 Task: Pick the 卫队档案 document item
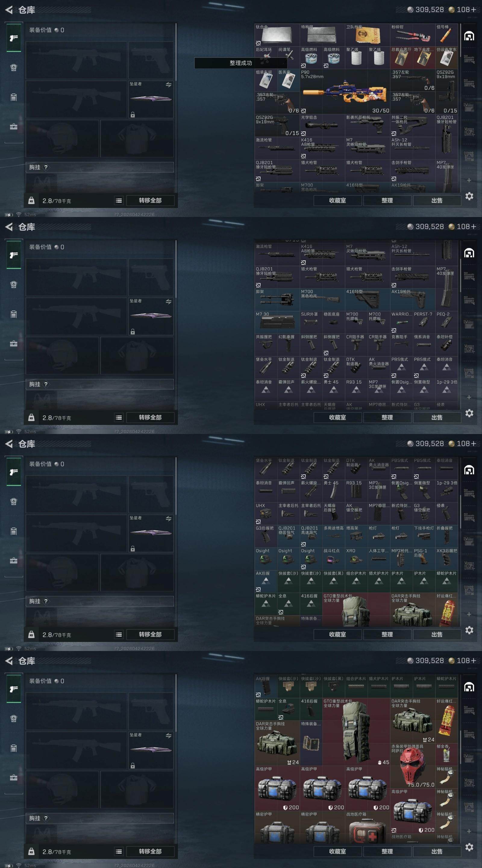[x=368, y=35]
